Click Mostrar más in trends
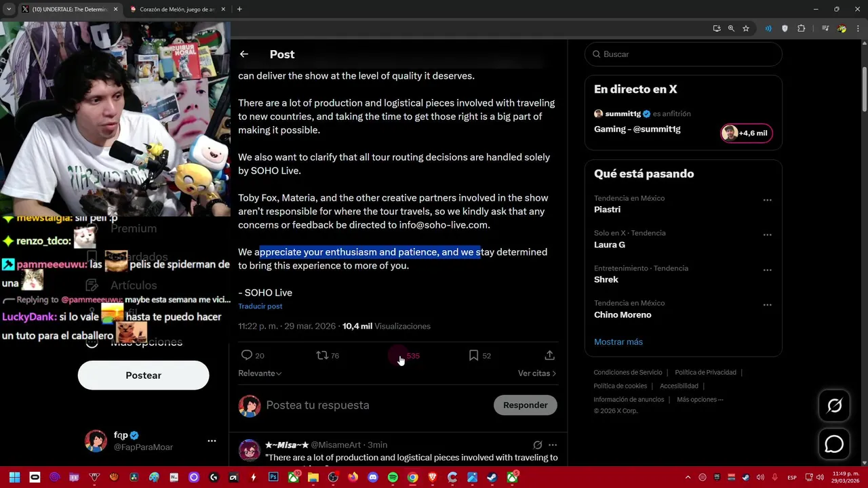This screenshot has height=488, width=868. point(618,342)
